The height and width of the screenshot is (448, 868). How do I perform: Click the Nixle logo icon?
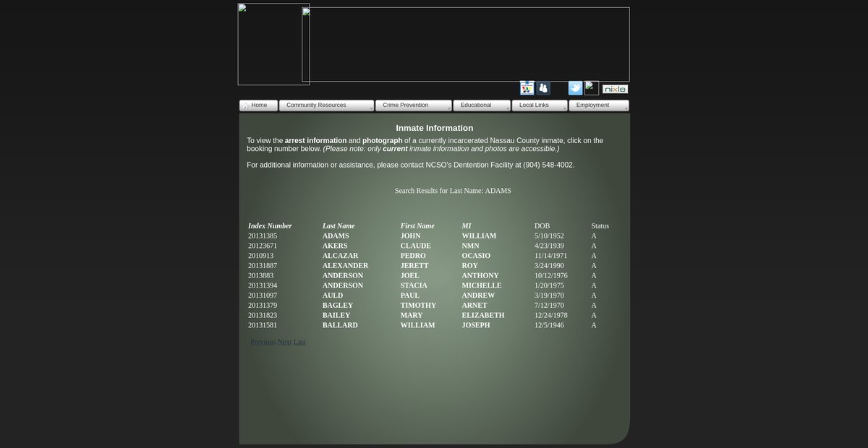point(615,89)
